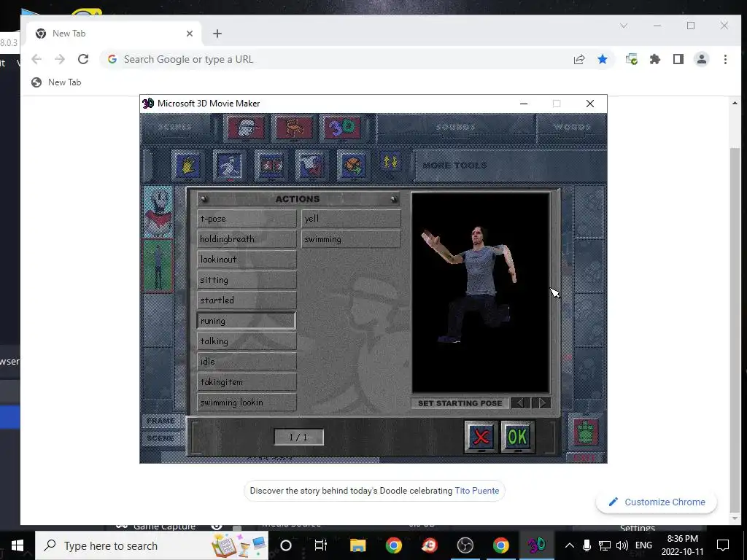
Task: Select the swimming action
Action: (x=351, y=239)
